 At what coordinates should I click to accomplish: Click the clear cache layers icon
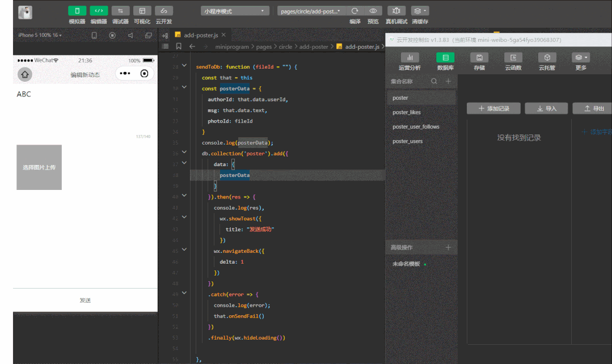click(420, 11)
